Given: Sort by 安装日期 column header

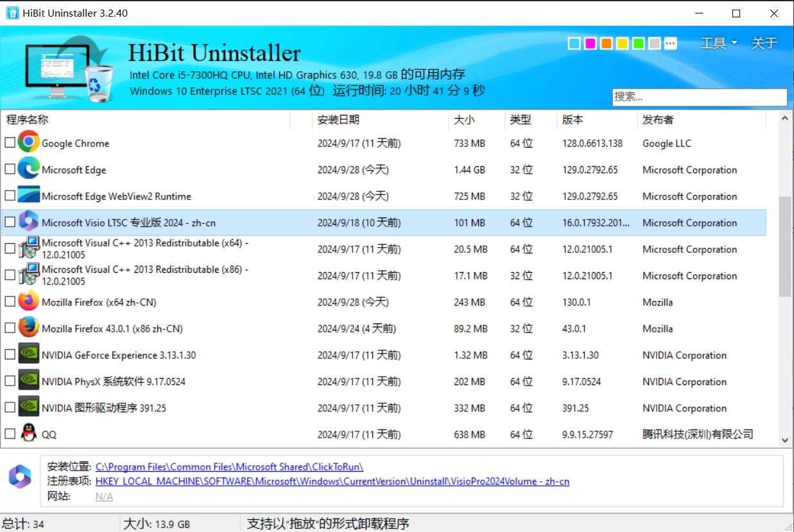Looking at the screenshot, I should pyautogui.click(x=379, y=119).
